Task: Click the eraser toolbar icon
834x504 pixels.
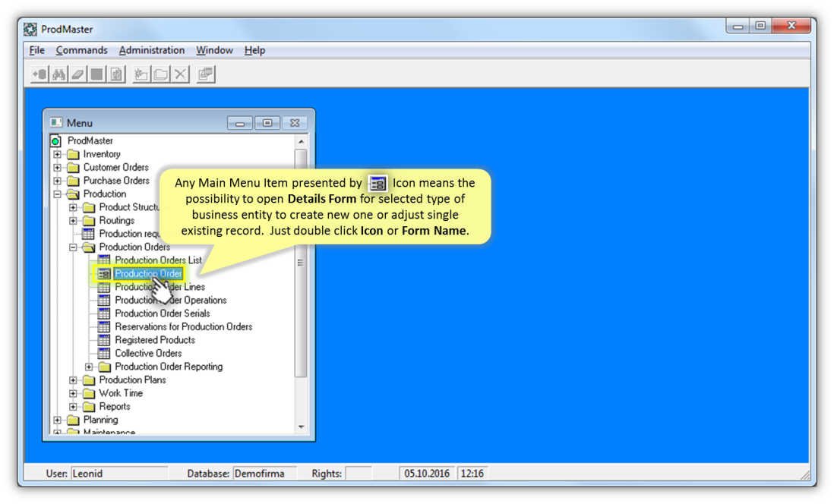Action: click(77, 74)
